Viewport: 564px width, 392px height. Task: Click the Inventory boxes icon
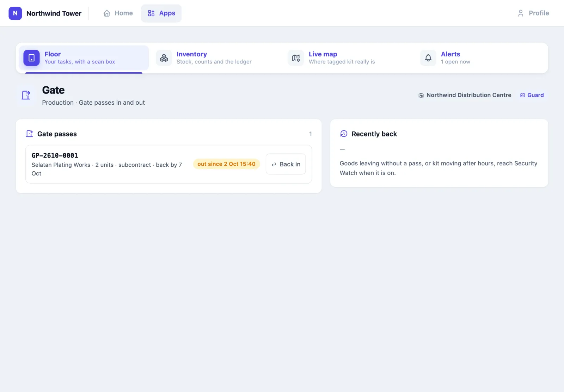164,58
